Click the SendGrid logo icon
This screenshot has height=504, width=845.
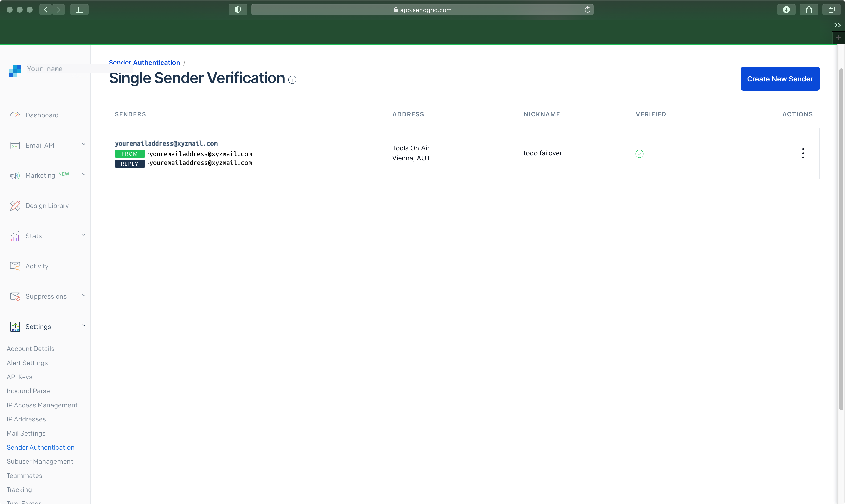point(15,71)
